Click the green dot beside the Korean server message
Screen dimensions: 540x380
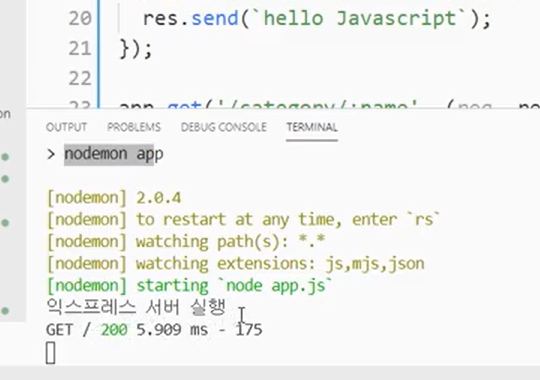coord(5,311)
